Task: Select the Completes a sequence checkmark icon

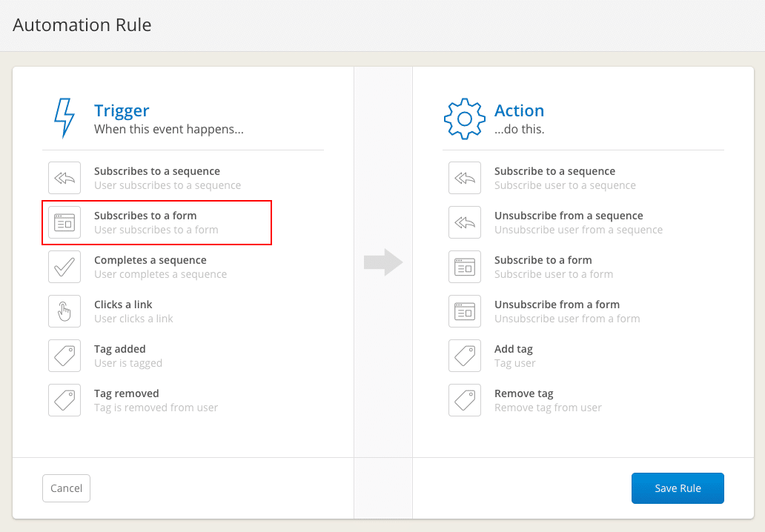Action: [64, 267]
